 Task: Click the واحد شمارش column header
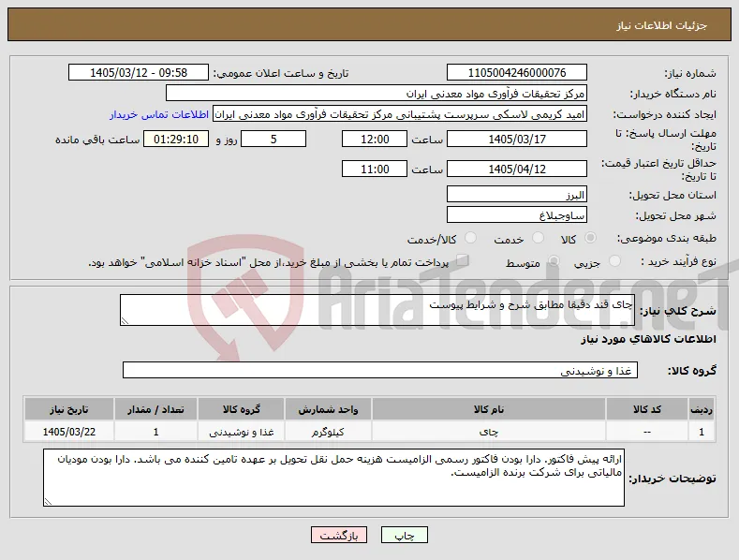pyautogui.click(x=328, y=409)
